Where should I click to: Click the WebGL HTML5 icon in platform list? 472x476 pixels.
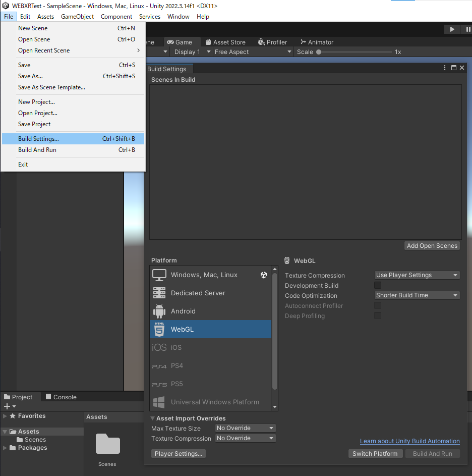[159, 330]
